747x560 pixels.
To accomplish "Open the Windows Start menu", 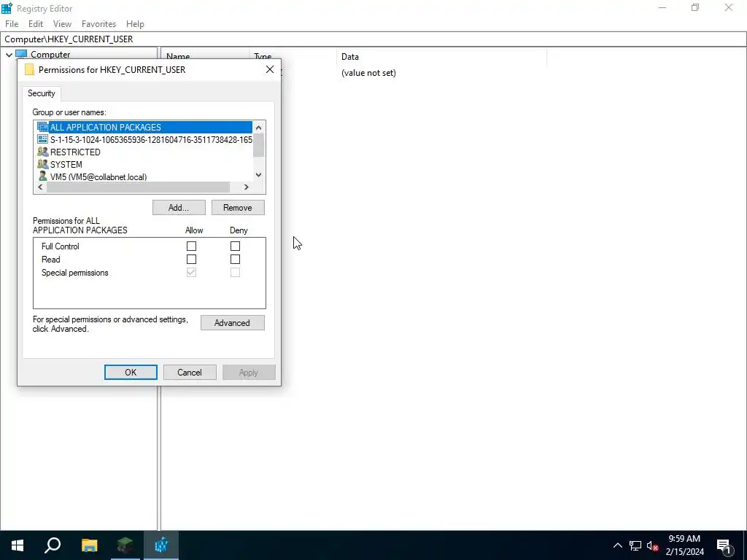I will (18, 545).
